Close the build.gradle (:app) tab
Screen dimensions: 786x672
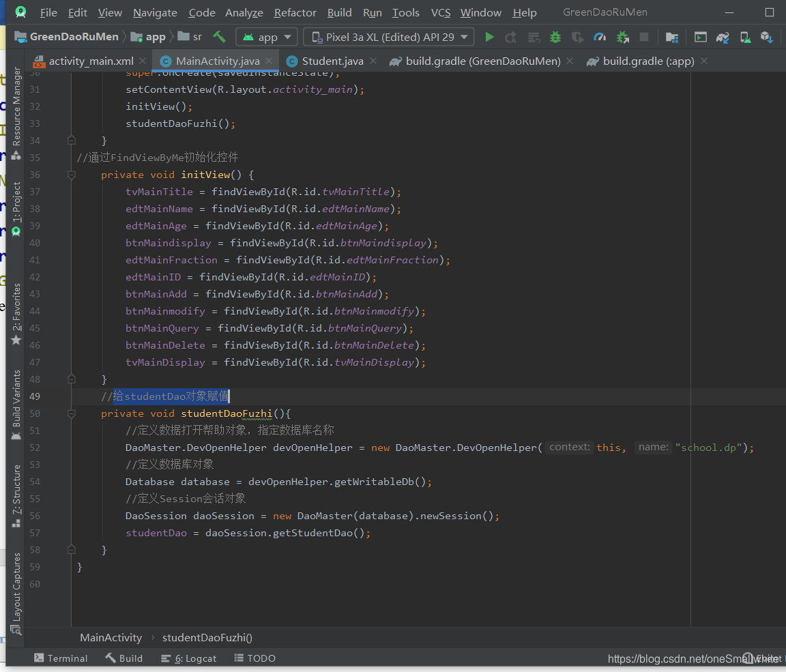coord(704,61)
